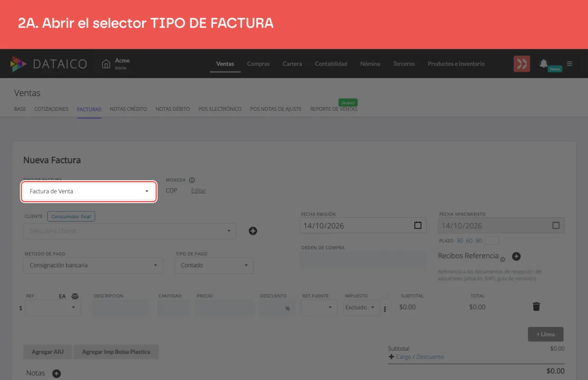Image resolution: width=588 pixels, height=380 pixels.
Task: Click the Consumidor final button
Action: 71,216
